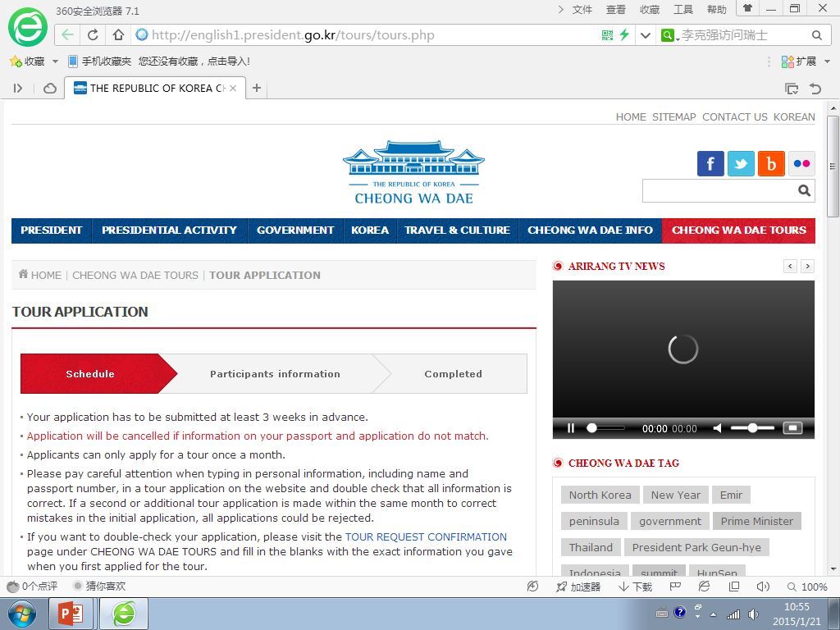This screenshot has width=840, height=630.
Task: Open CHEONG WA DAE TOURS nav item
Action: point(739,231)
